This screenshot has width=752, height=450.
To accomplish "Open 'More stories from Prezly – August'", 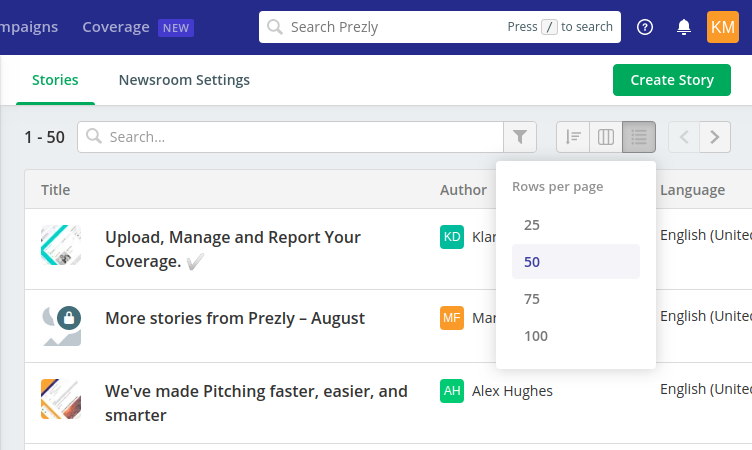I will (x=235, y=319).
